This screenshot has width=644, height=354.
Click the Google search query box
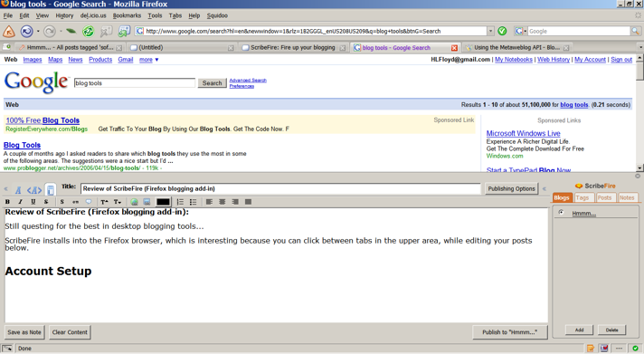(135, 83)
